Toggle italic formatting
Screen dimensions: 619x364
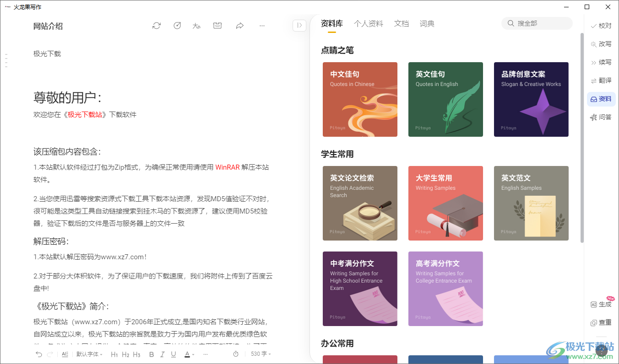pyautogui.click(x=163, y=354)
